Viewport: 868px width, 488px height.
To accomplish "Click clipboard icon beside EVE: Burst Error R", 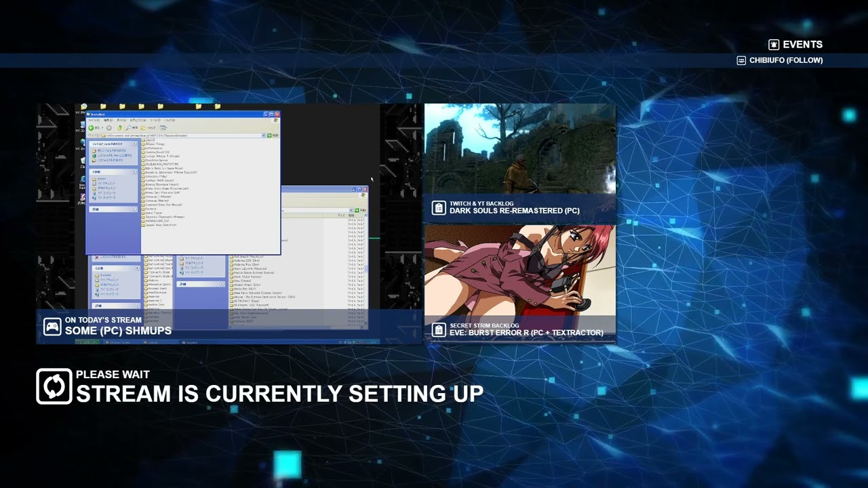I will coord(439,330).
